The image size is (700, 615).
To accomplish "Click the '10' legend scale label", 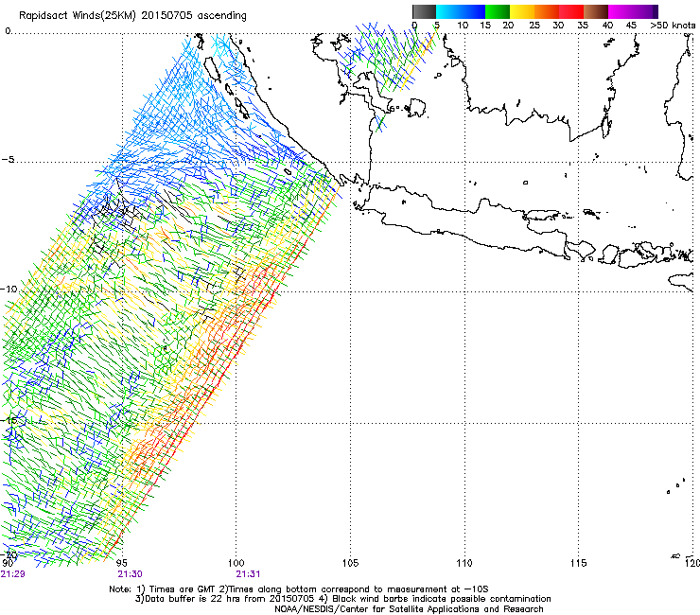I will click(463, 26).
